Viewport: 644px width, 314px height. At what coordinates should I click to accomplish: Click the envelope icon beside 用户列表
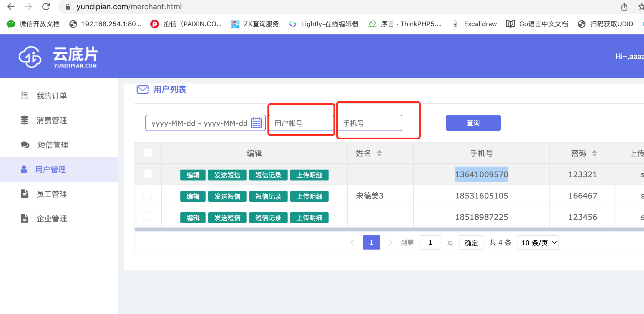pyautogui.click(x=142, y=90)
